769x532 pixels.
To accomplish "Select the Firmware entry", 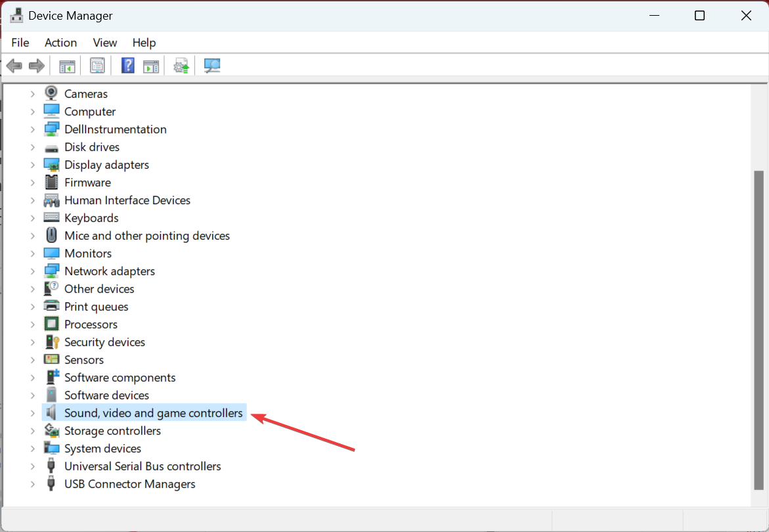I will click(x=87, y=183).
